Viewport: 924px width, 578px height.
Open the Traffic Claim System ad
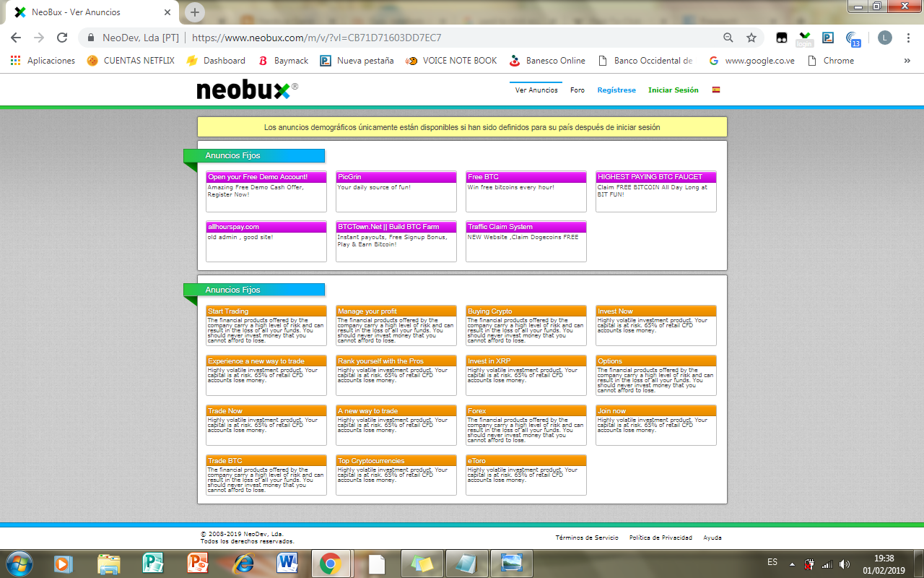point(526,241)
